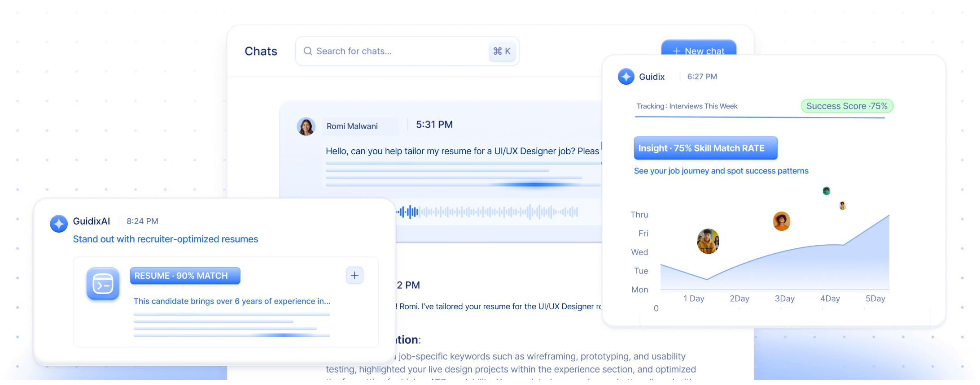The height and width of the screenshot is (385, 980).
Task: Select the Thru axis label
Action: coord(639,215)
